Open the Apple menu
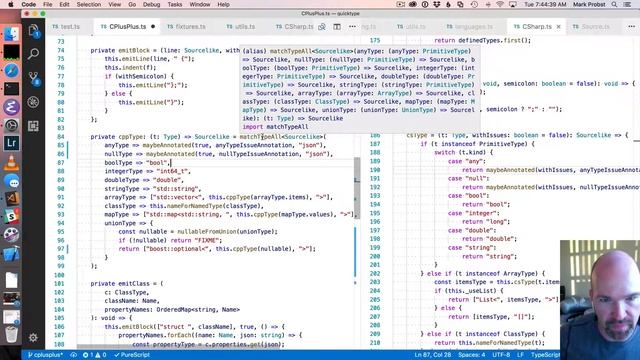Viewport: 640px width, 360px height. [11, 4]
